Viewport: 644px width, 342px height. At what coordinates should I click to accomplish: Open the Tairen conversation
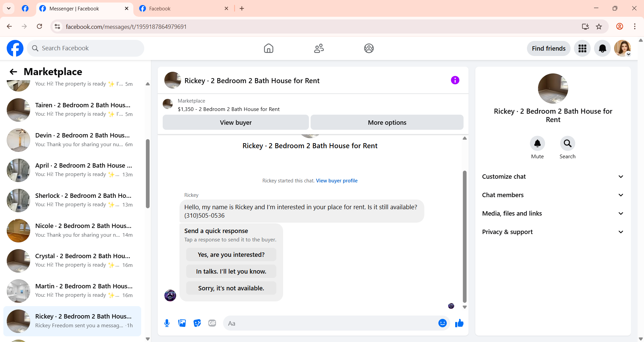click(72, 110)
